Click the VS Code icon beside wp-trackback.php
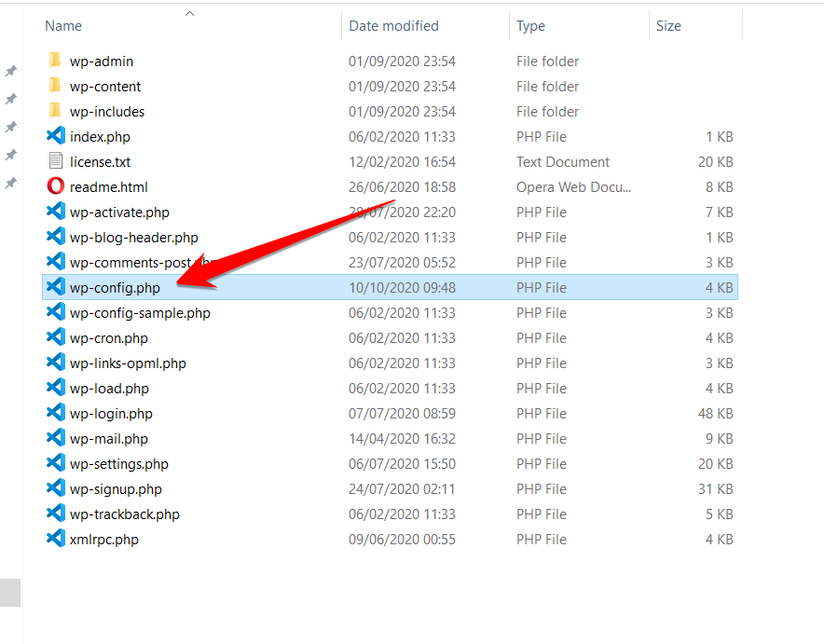Screen dimensions: 824x644 (x=56, y=514)
